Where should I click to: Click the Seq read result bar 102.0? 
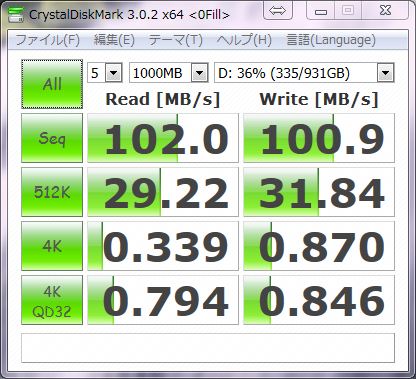[163, 138]
